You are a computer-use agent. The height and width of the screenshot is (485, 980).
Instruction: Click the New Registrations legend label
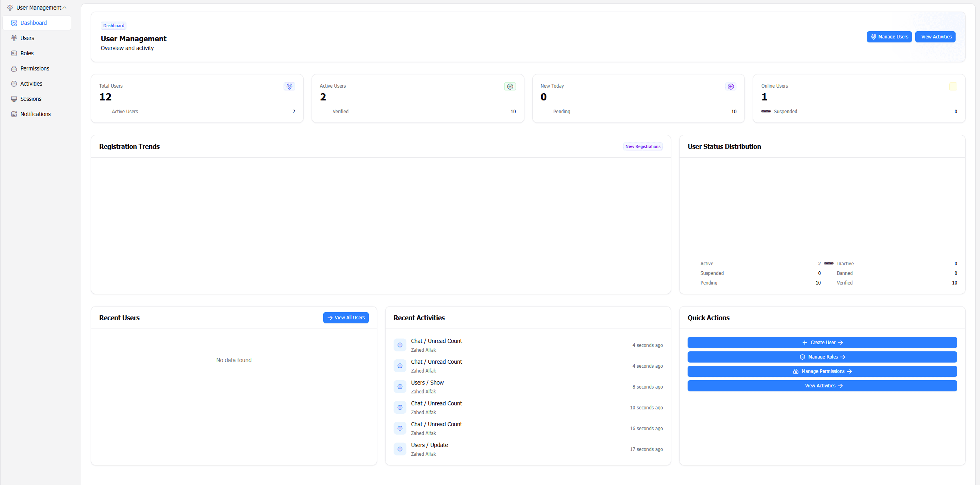[x=643, y=146]
